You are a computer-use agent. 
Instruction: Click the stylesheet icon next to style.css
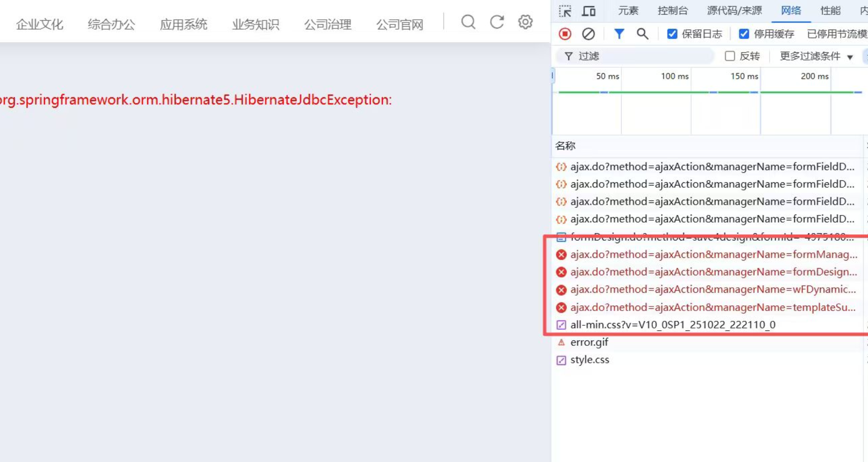click(561, 360)
